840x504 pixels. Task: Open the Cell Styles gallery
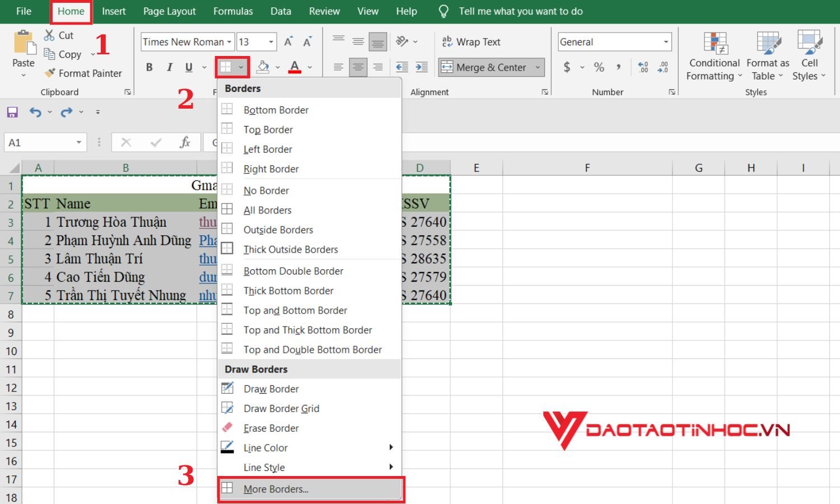809,54
